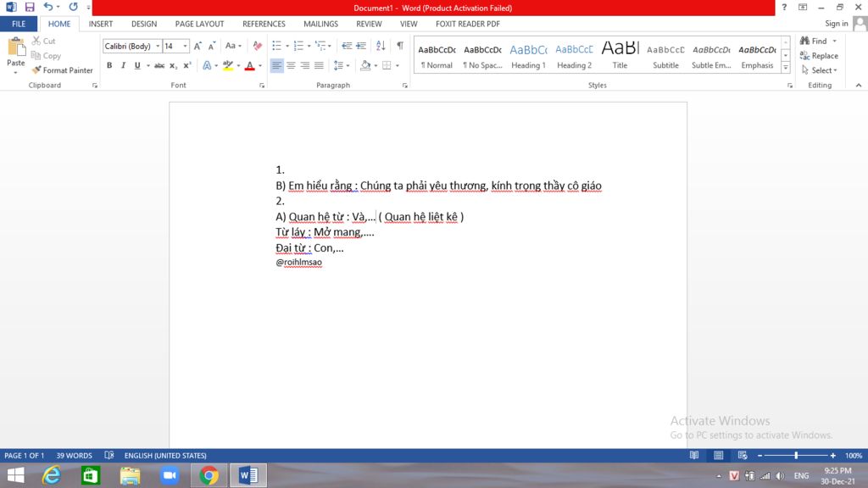Switch to PAGE LAYOUT tab
This screenshot has width=868, height=488.
point(199,24)
